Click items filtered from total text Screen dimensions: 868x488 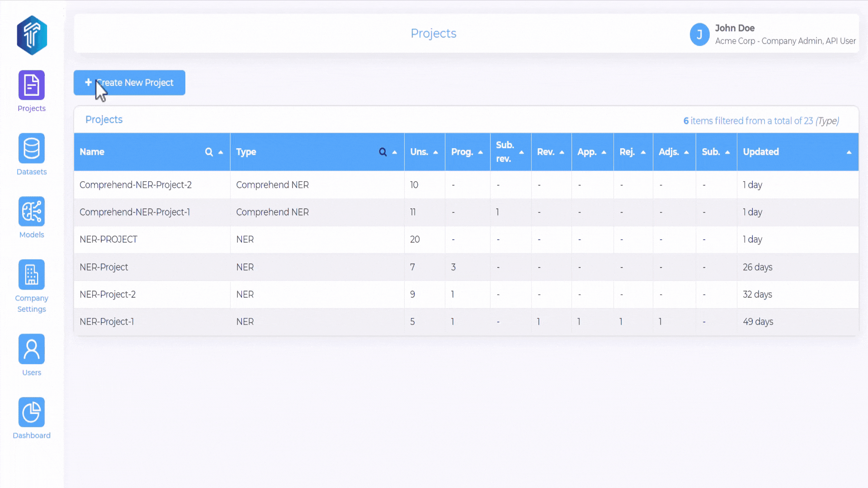pyautogui.click(x=761, y=121)
